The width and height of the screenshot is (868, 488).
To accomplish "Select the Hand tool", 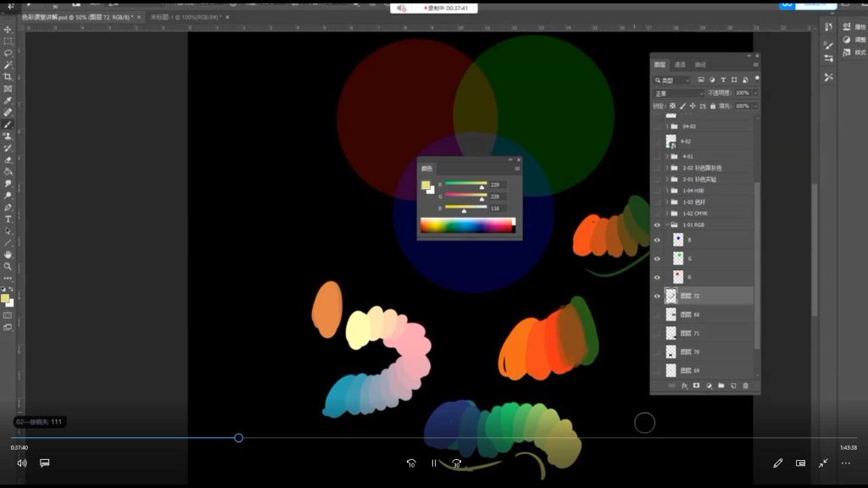I will coord(8,254).
